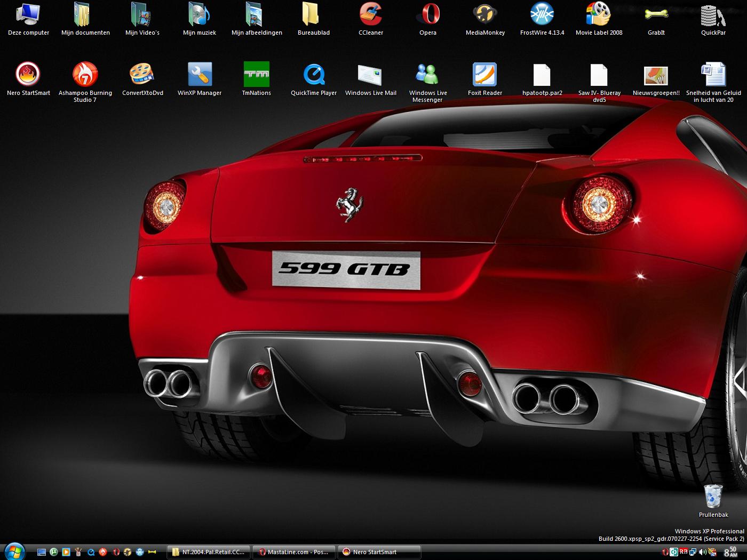Select the QuickTime Player desktop icon

314,79
